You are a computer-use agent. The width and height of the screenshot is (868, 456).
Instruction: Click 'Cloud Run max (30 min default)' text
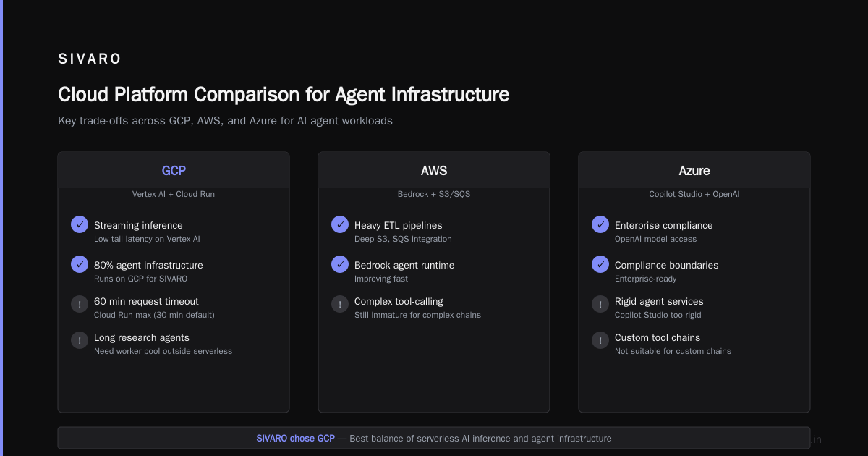154,315
